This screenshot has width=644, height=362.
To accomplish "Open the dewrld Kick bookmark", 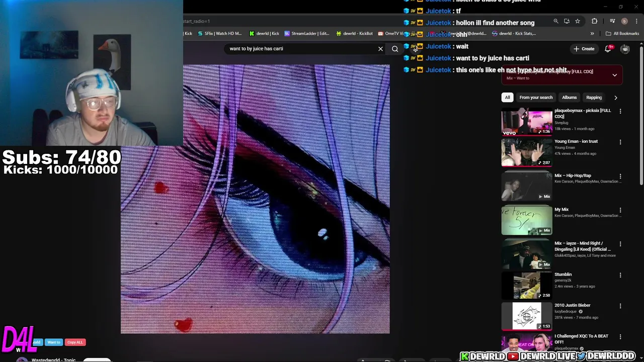I will coord(264,34).
